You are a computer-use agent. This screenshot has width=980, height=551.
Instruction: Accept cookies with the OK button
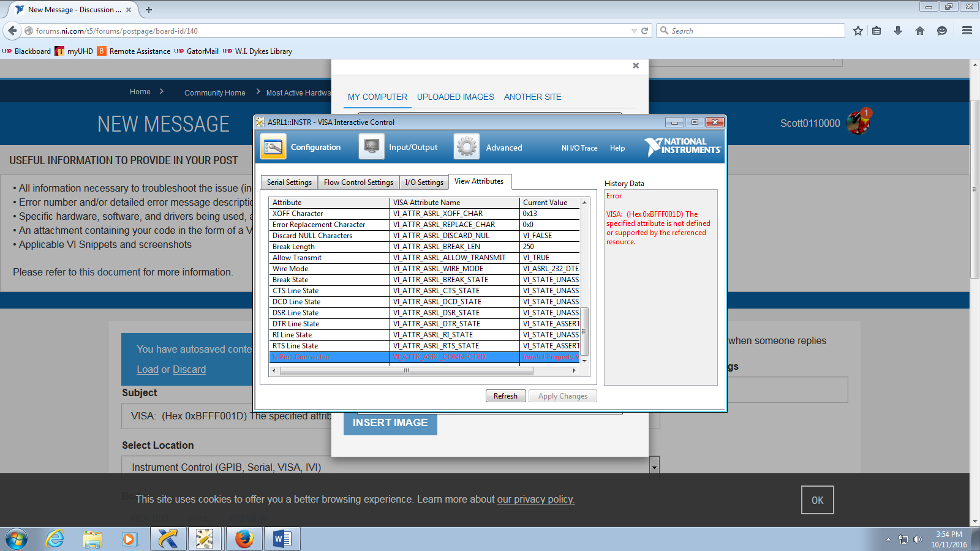point(818,500)
